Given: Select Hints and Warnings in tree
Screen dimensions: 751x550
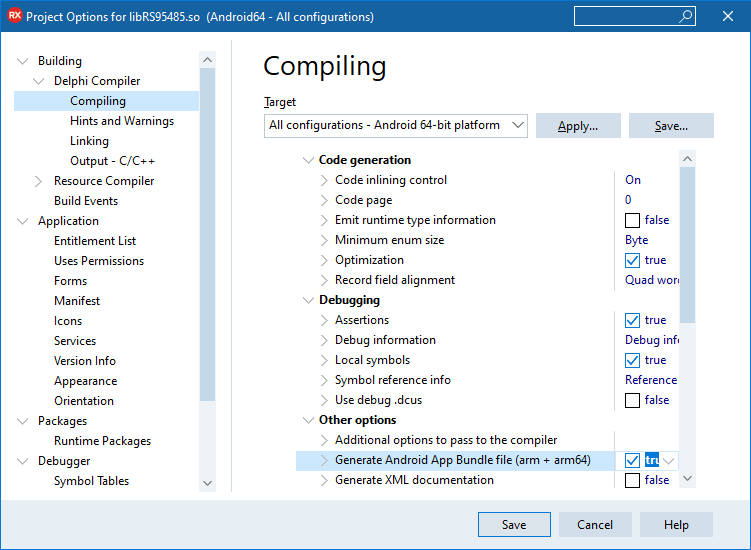Looking at the screenshot, I should pos(122,121).
